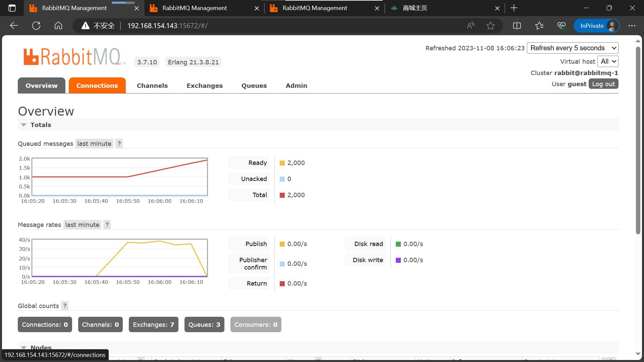Open Exchanges: 7 global count
Screen dimensions: 644x362
point(154,324)
